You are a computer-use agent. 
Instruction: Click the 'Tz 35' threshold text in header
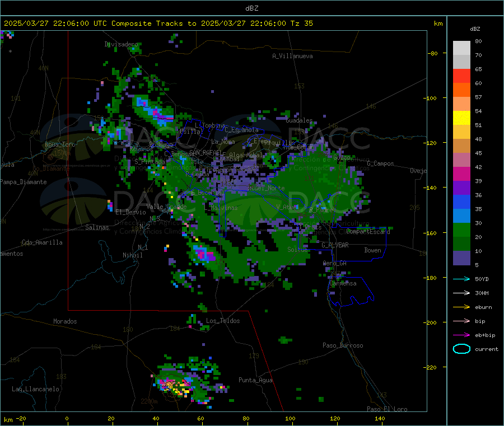(x=301, y=24)
